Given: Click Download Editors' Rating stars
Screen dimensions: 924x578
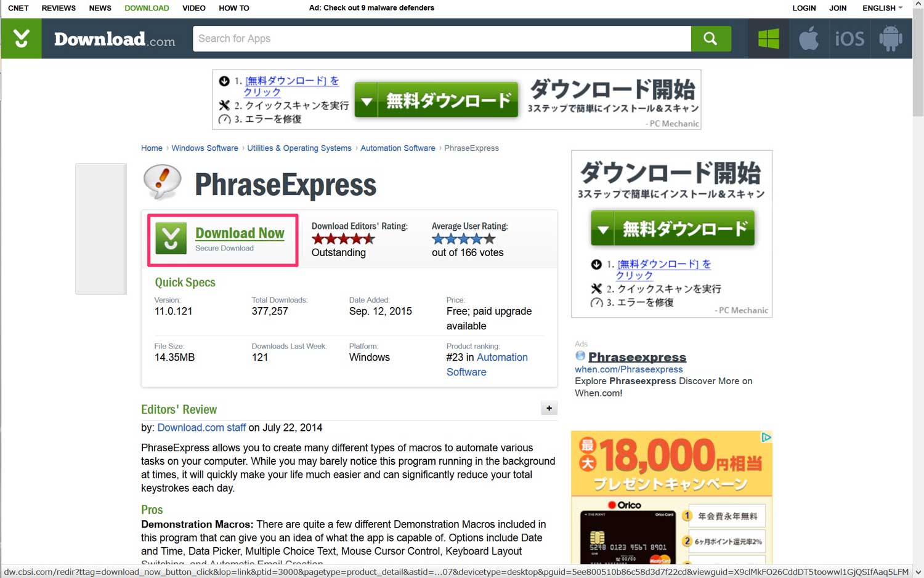Looking at the screenshot, I should (x=343, y=239).
